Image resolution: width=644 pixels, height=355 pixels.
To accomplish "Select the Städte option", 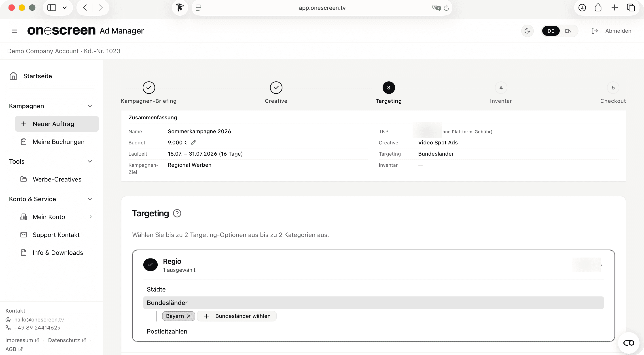I will pyautogui.click(x=156, y=289).
